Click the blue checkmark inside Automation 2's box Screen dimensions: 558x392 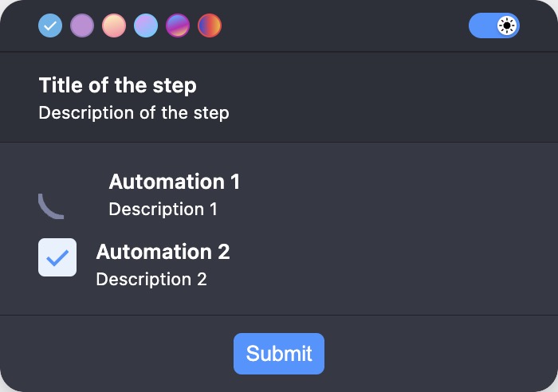point(57,258)
